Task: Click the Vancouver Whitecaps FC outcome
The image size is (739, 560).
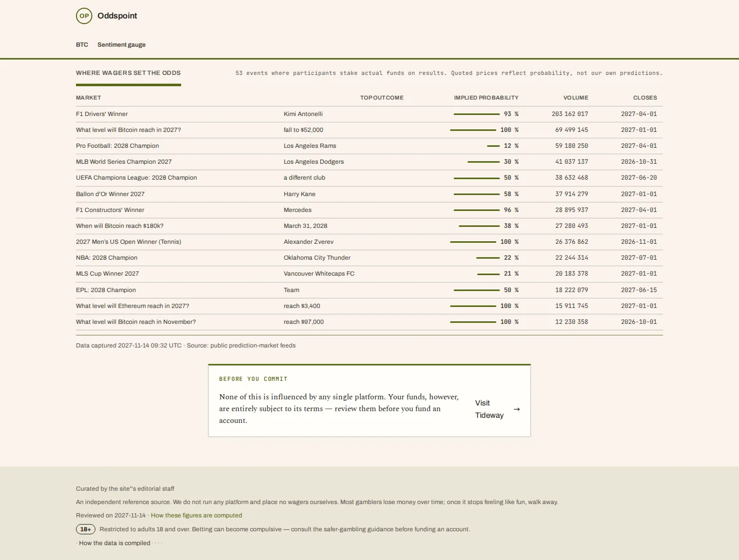Action: tap(319, 274)
